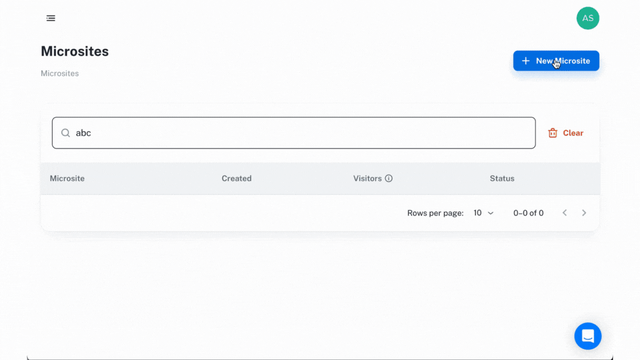Click the Microsites page heading

point(75,51)
